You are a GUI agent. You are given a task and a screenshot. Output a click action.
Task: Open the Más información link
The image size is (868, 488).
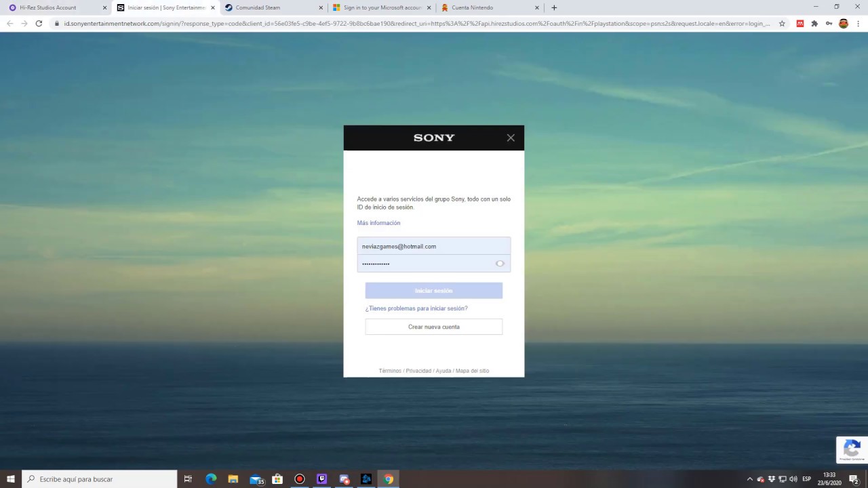[378, 223]
